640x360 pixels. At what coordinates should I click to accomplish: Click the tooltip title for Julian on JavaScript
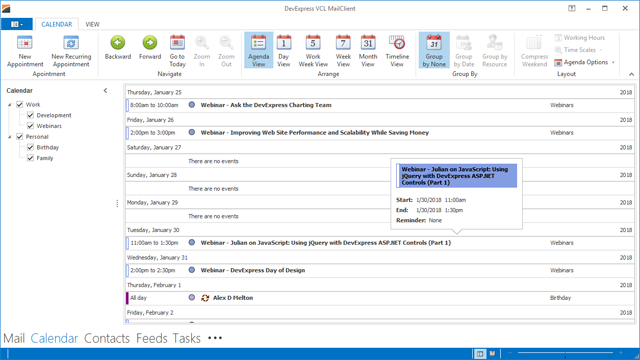(x=456, y=176)
